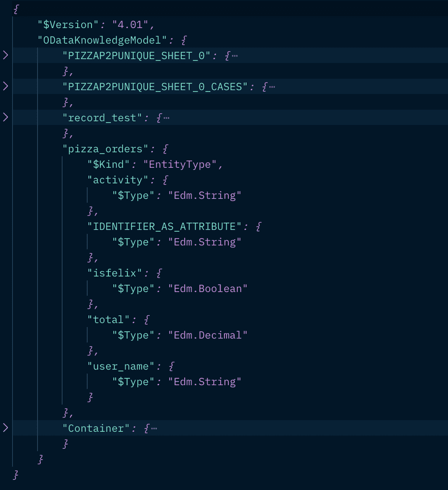
Task: Select the pizza_orders key
Action: (x=102, y=149)
